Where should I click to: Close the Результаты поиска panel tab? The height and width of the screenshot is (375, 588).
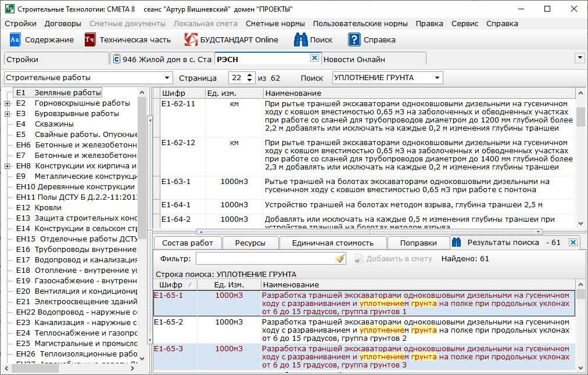click(573, 243)
